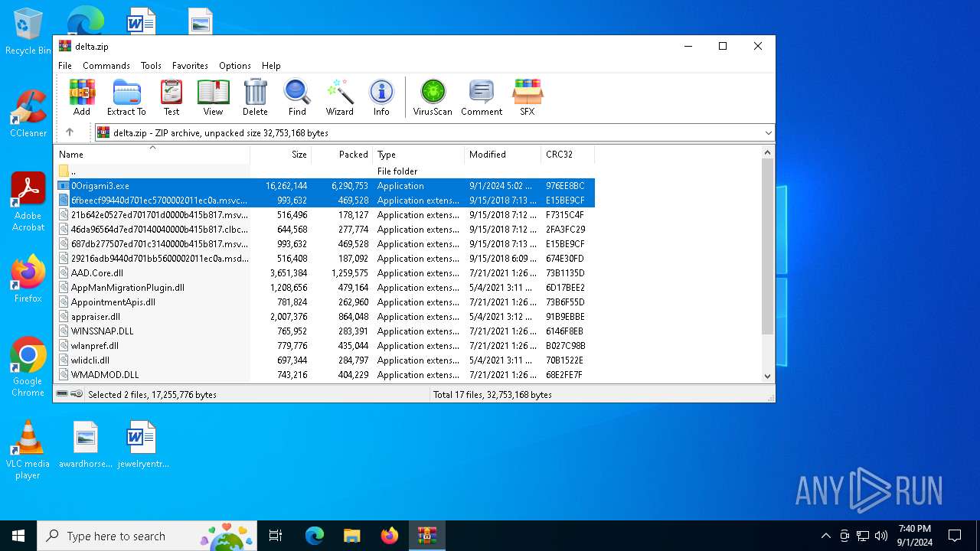Select Adobe Acrobat desktop shortcut

[28, 202]
